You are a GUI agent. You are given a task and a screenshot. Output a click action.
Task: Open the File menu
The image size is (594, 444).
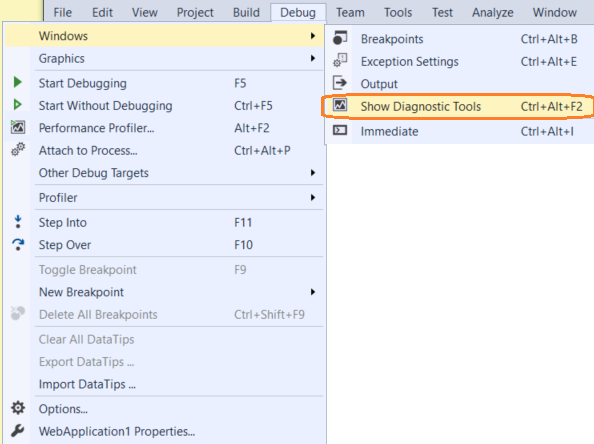63,13
